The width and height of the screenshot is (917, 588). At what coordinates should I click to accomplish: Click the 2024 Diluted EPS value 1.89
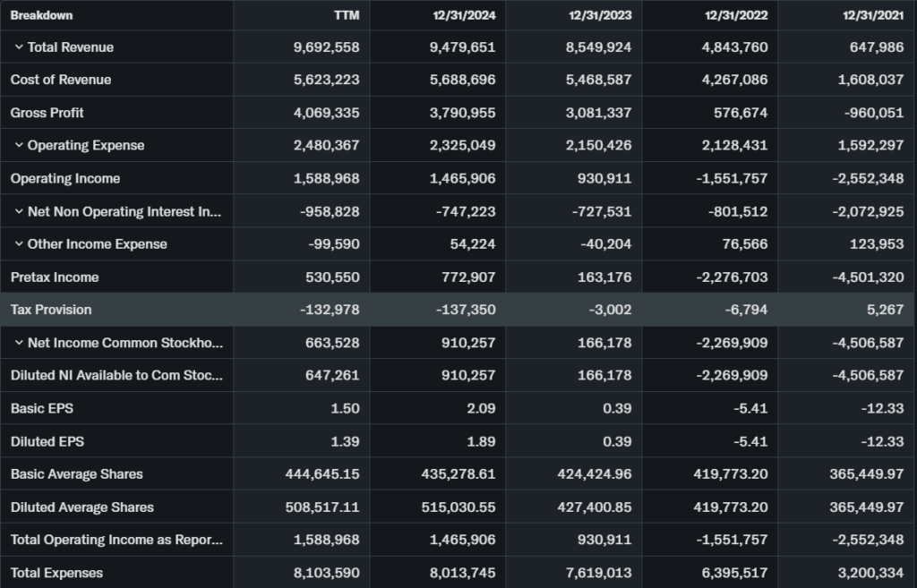479,441
